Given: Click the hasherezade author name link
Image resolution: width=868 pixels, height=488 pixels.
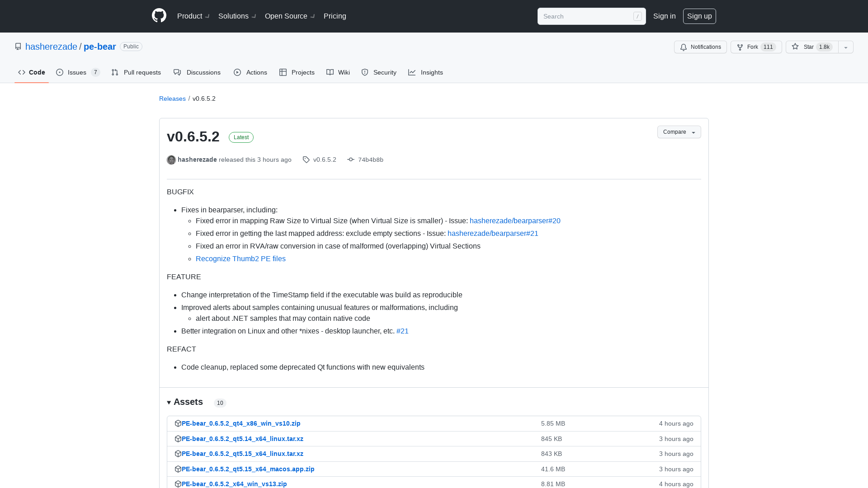Looking at the screenshot, I should (197, 160).
